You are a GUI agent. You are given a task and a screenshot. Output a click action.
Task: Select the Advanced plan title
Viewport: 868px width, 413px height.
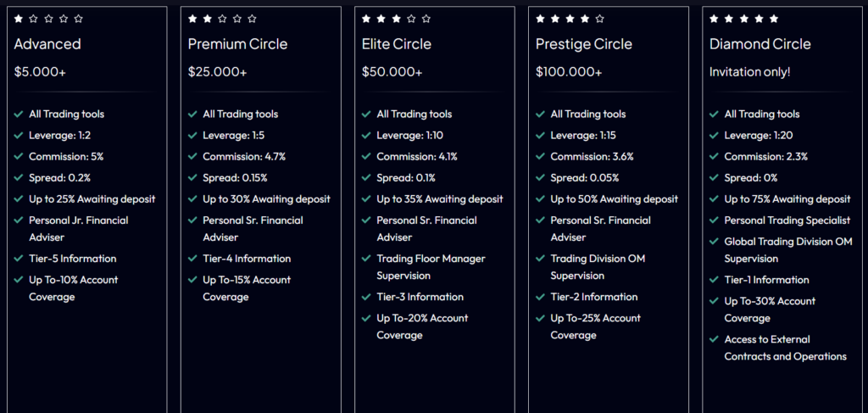(47, 44)
